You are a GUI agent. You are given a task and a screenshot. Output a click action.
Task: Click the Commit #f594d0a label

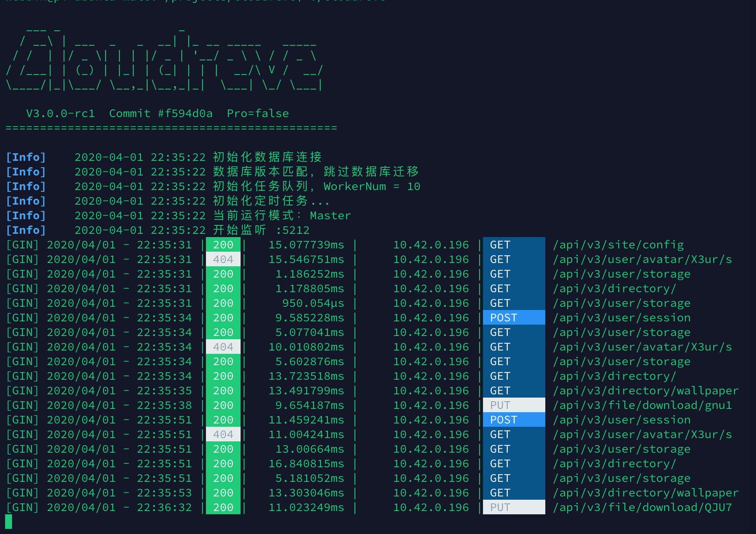pos(161,113)
